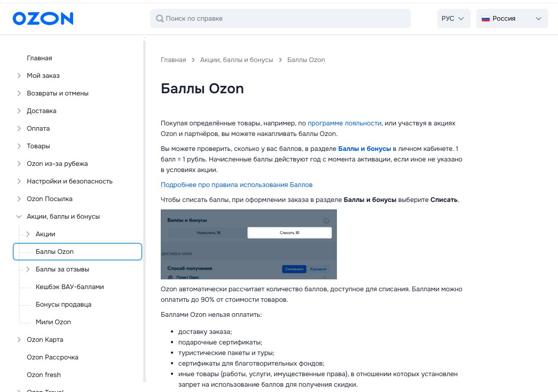Open Ozon Рассрочка sidebar item

click(x=52, y=357)
